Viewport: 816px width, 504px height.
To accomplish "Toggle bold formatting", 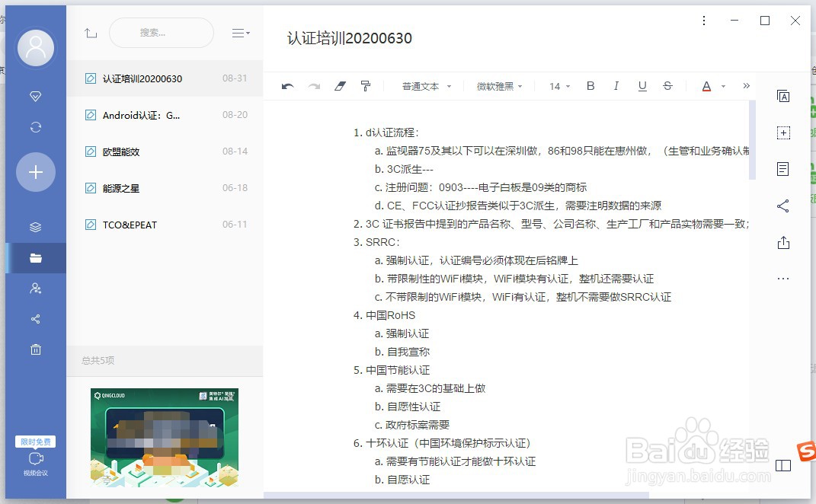I will click(590, 86).
